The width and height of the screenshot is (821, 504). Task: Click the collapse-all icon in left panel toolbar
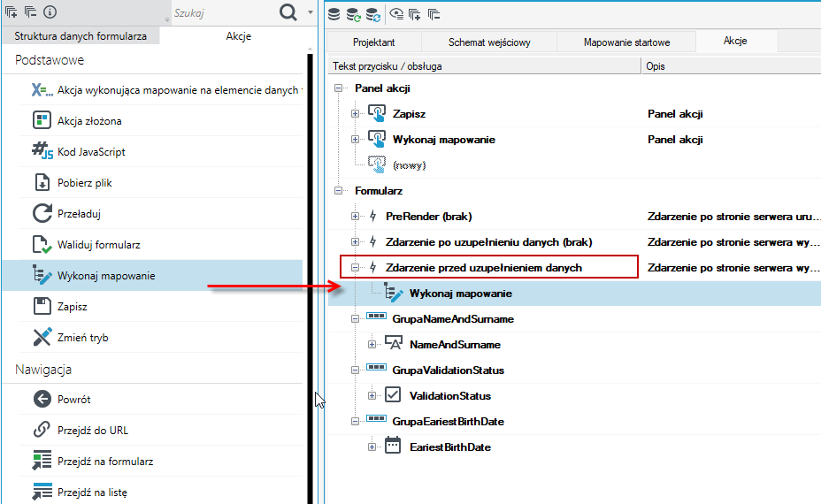click(x=30, y=12)
